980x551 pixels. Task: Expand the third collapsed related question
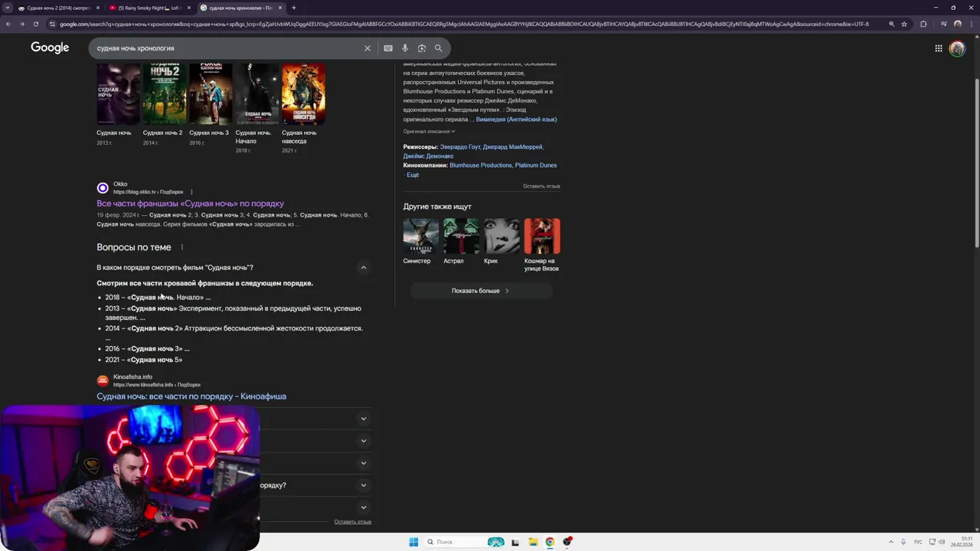(364, 463)
